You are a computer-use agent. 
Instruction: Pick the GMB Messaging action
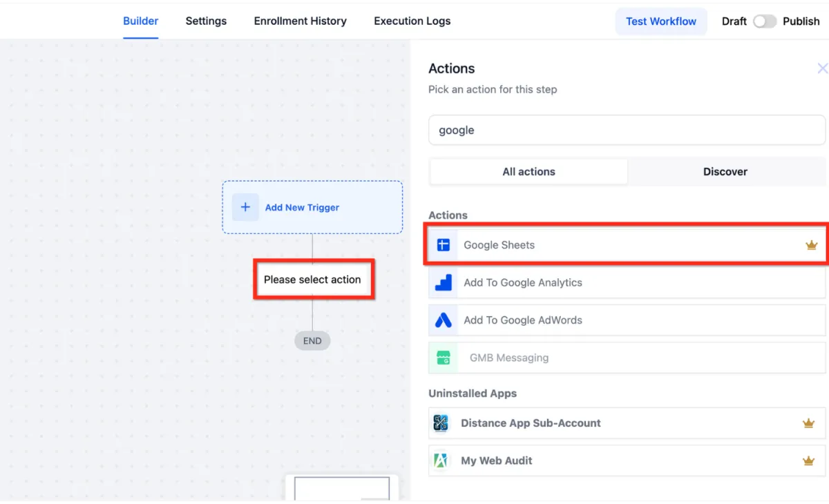pyautogui.click(x=627, y=358)
